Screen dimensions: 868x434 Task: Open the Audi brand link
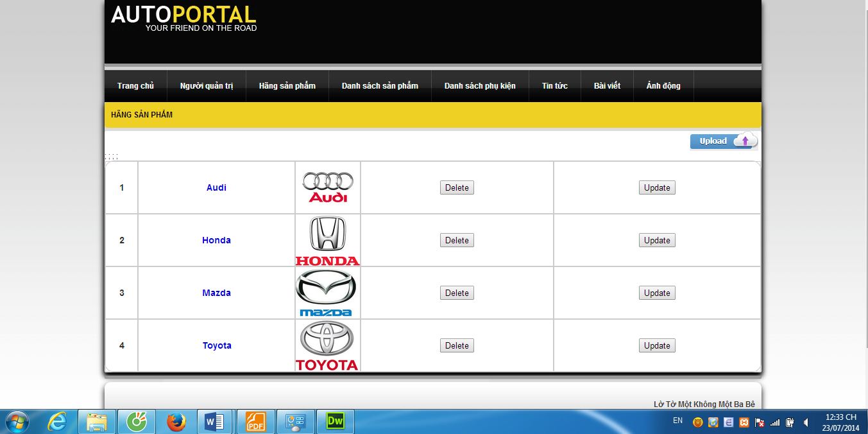[x=216, y=187]
